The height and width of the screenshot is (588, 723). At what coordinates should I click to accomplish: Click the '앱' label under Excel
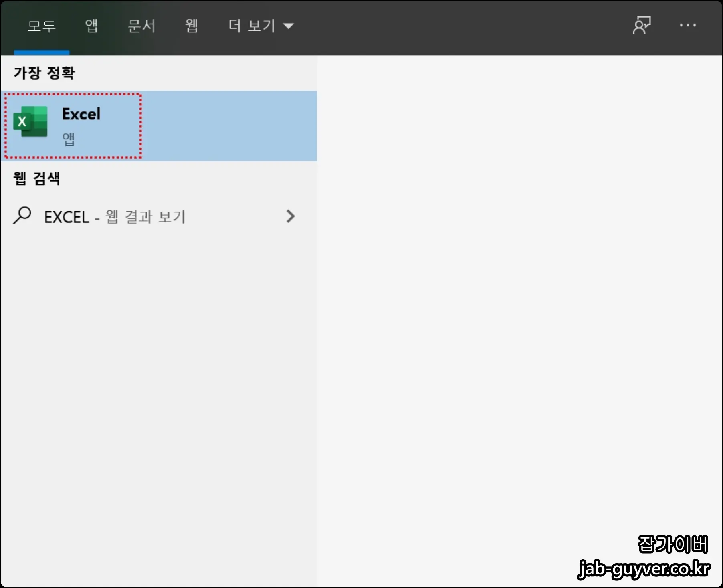(69, 139)
